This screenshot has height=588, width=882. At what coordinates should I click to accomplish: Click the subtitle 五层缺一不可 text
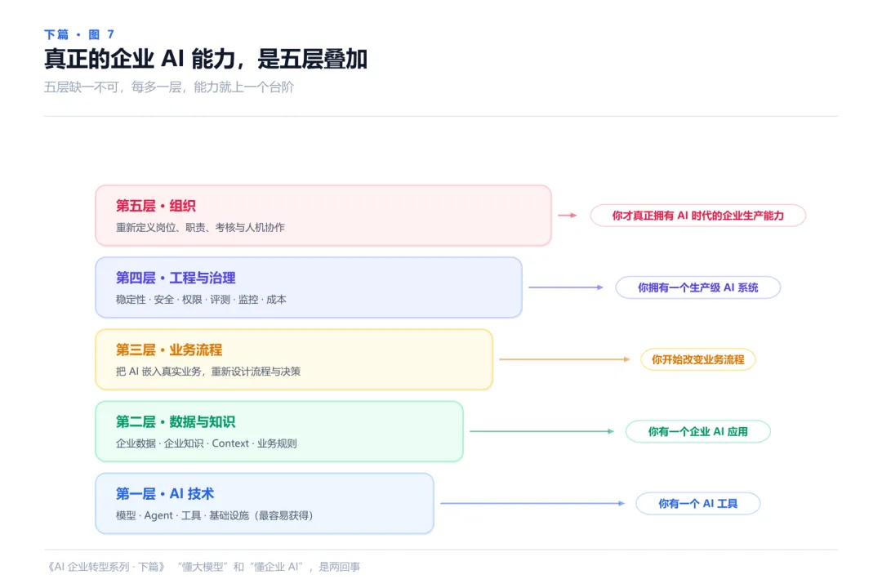tap(82, 87)
